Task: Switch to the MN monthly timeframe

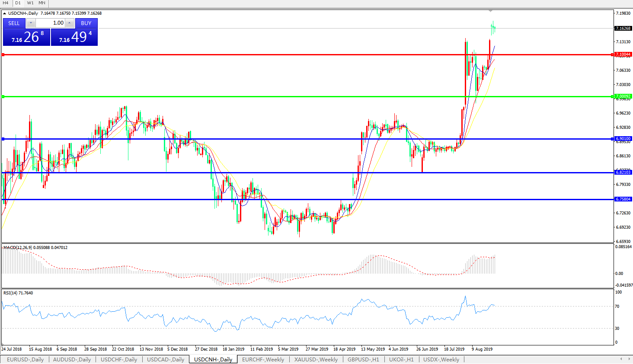Action: [42, 3]
